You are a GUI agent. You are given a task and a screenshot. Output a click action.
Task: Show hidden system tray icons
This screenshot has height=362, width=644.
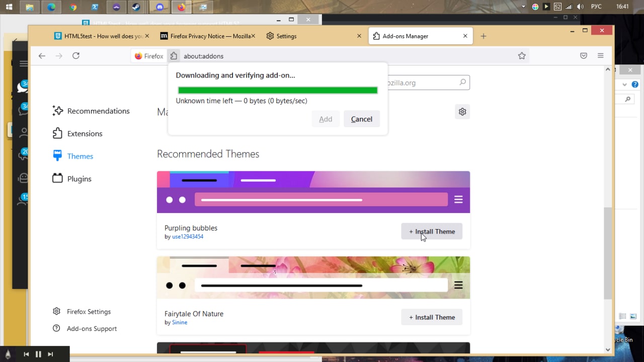pyautogui.click(x=524, y=7)
